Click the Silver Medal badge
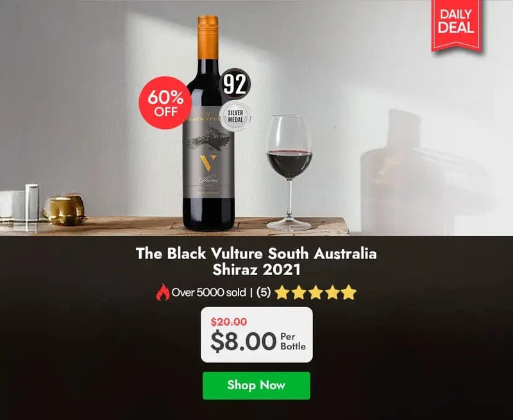This screenshot has height=420, width=513. tap(235, 116)
